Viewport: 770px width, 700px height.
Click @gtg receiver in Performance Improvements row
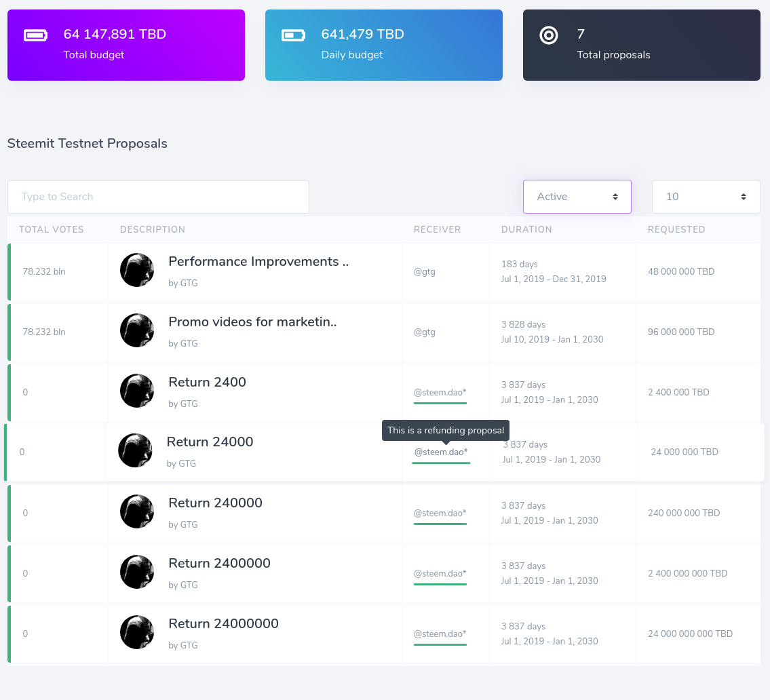(x=424, y=272)
